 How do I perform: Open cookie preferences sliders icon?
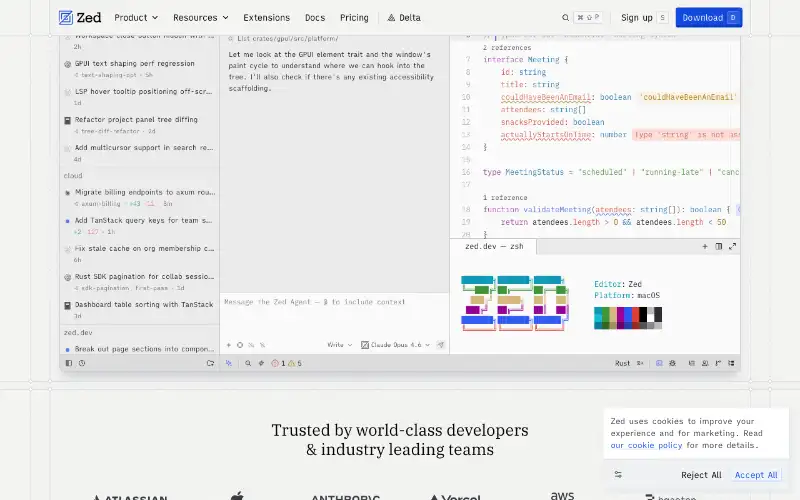click(x=618, y=474)
